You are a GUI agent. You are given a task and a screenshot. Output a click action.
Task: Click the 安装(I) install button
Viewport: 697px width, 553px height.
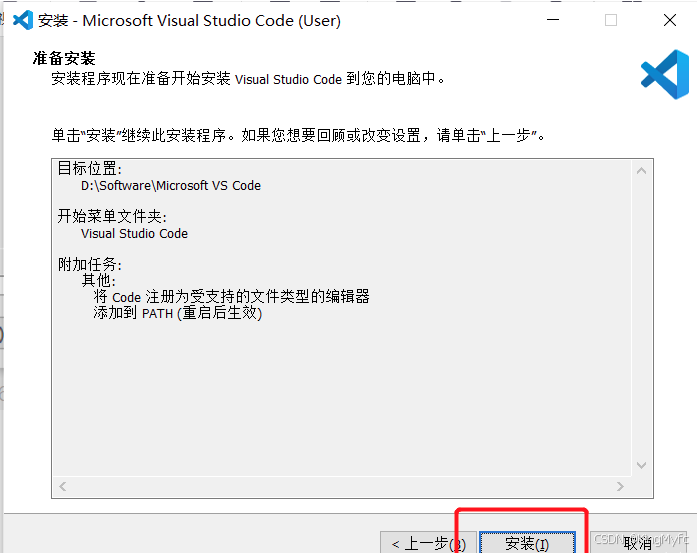[527, 543]
